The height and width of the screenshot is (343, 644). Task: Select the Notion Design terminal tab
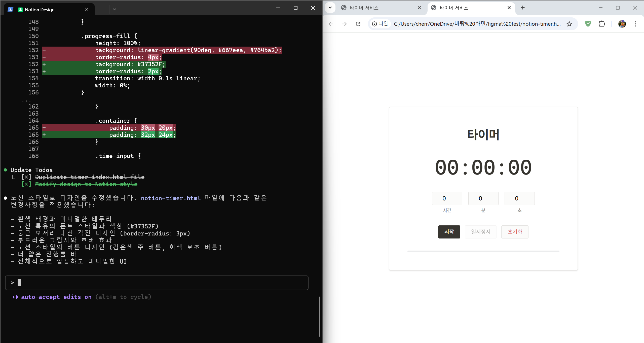[48, 10]
